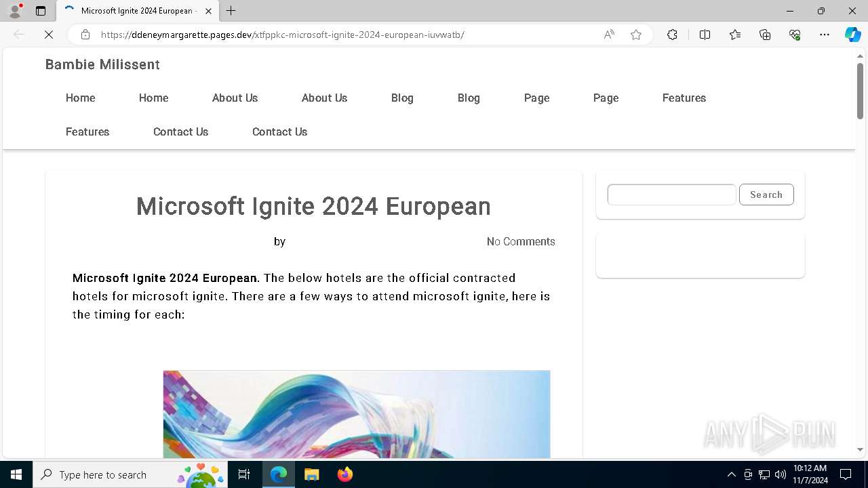Go to first Home menu item
Screen dimensions: 868x488
pos(81,98)
